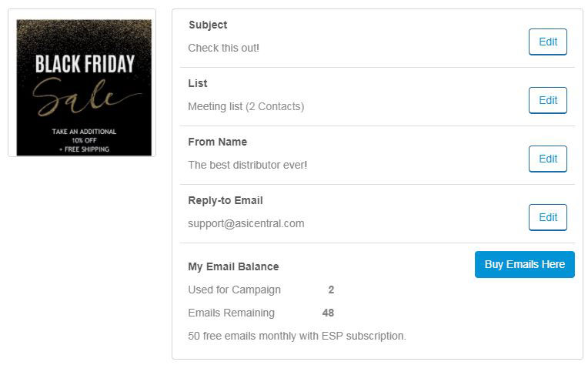
Task: Open the Black Friday Sale thumbnail
Action: click(84, 88)
